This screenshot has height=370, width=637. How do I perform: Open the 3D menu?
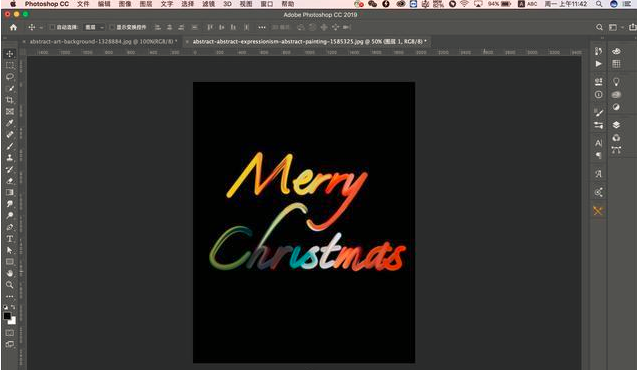click(x=227, y=4)
